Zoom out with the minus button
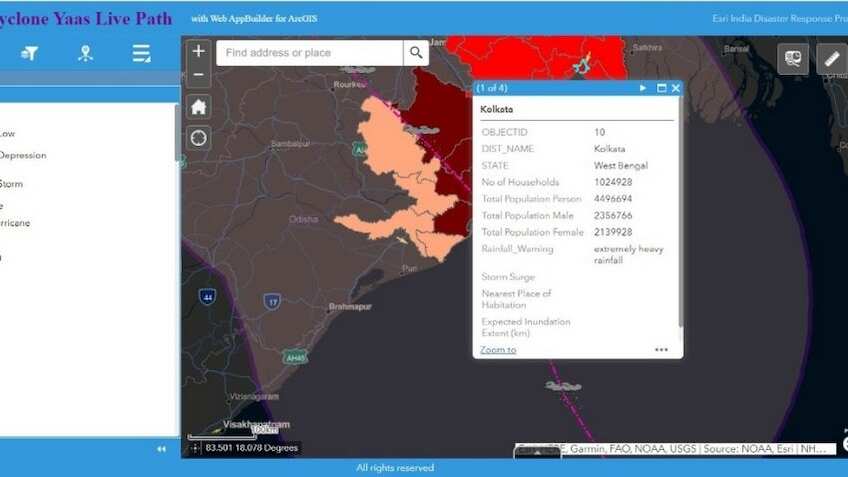848x477 pixels. tap(199, 74)
